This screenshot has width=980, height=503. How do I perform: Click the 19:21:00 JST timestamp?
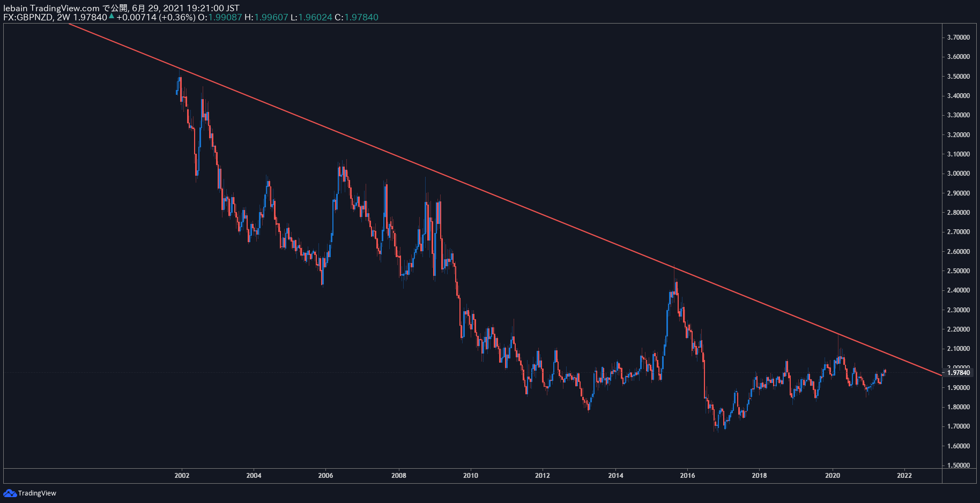coord(213,8)
